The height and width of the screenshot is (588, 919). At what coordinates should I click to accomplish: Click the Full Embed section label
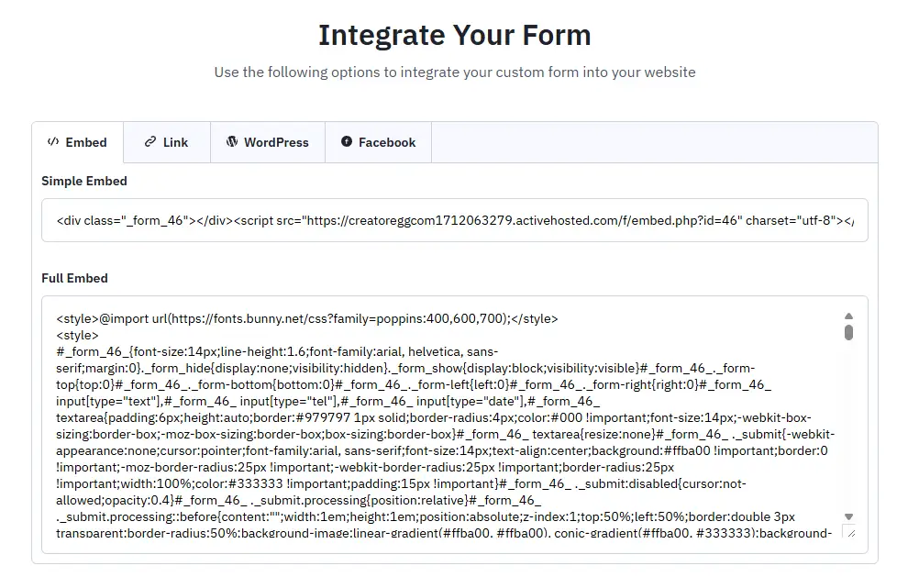click(x=75, y=278)
